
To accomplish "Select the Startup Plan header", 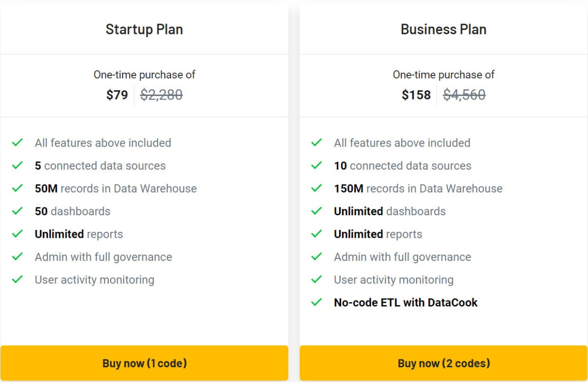I will [x=144, y=29].
